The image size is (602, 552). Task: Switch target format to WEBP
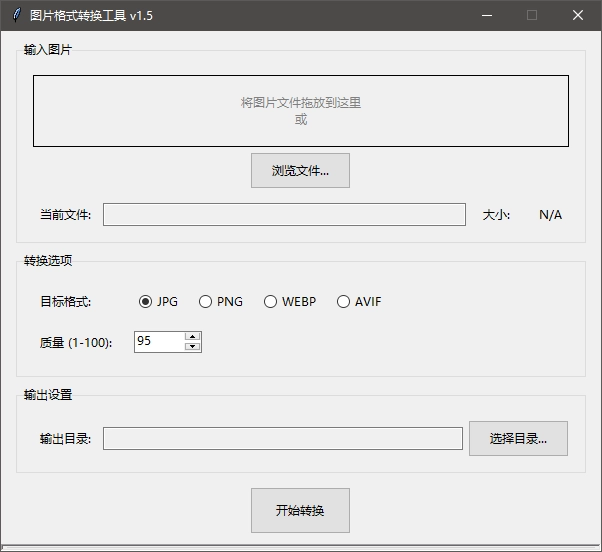point(271,302)
